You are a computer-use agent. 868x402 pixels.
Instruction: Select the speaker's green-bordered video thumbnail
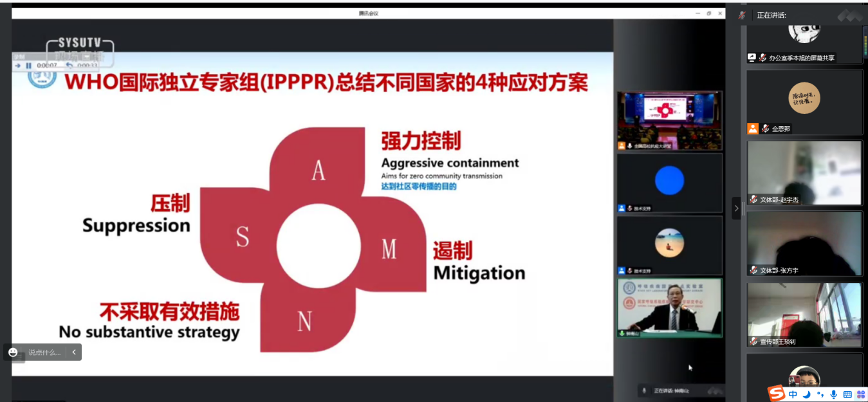click(x=669, y=307)
